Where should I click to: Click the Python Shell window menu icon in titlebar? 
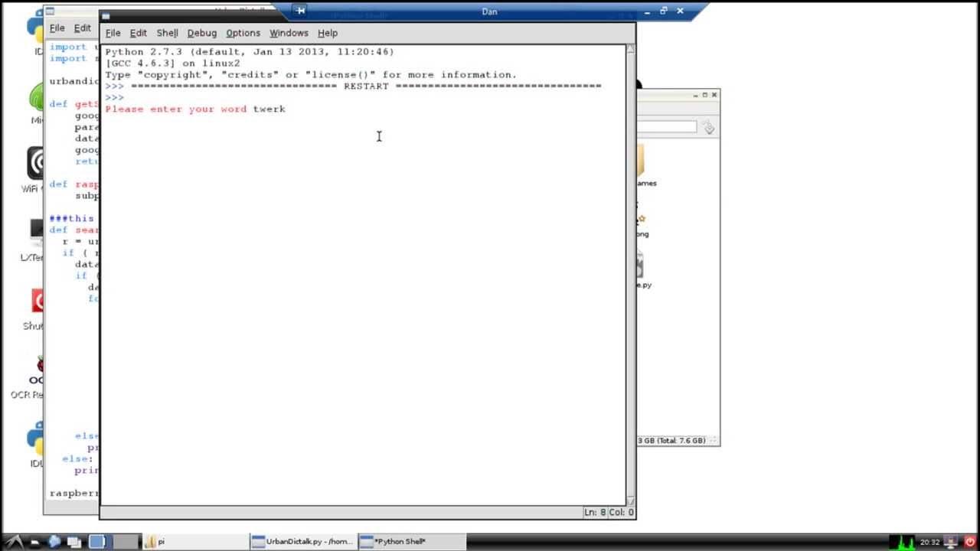[x=106, y=16]
